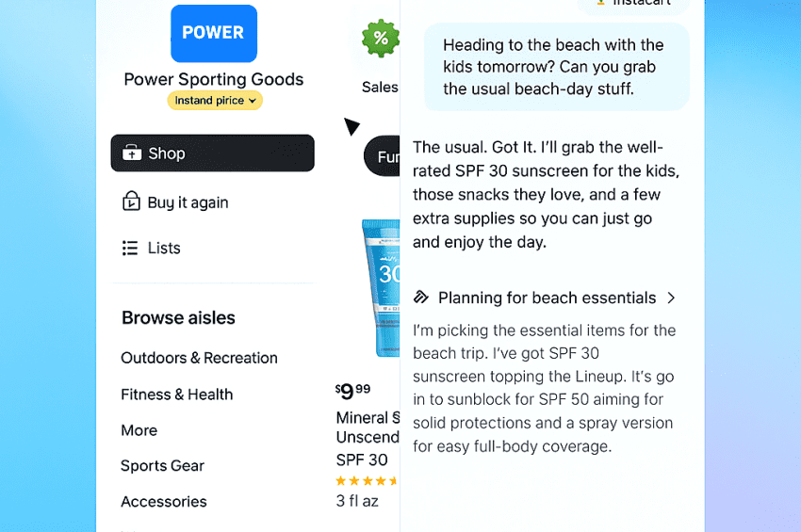Image resolution: width=801 pixels, height=532 pixels.
Task: Click the Power Sporting Goods store name
Action: [x=214, y=79]
